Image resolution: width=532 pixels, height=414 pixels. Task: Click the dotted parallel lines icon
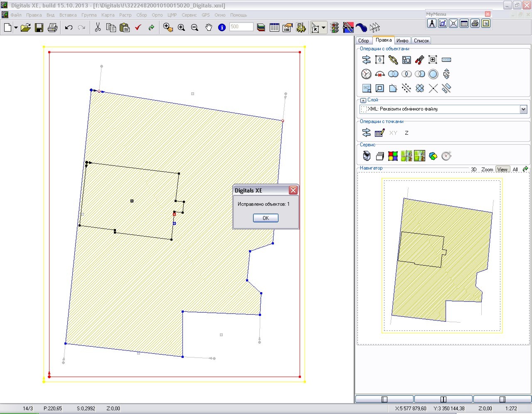click(x=406, y=88)
